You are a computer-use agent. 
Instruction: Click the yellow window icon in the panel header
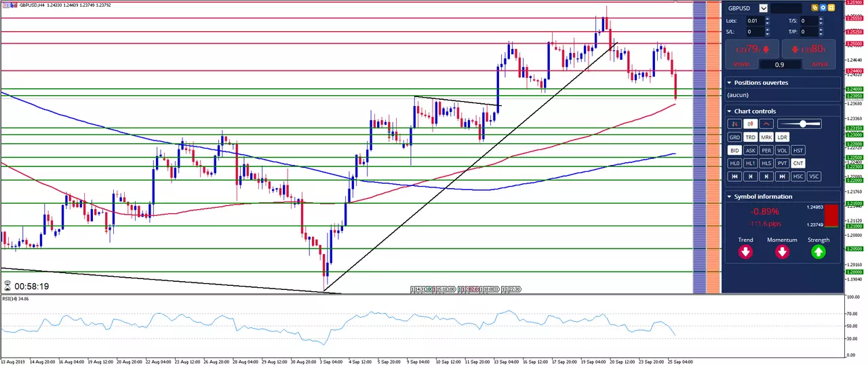click(x=831, y=8)
